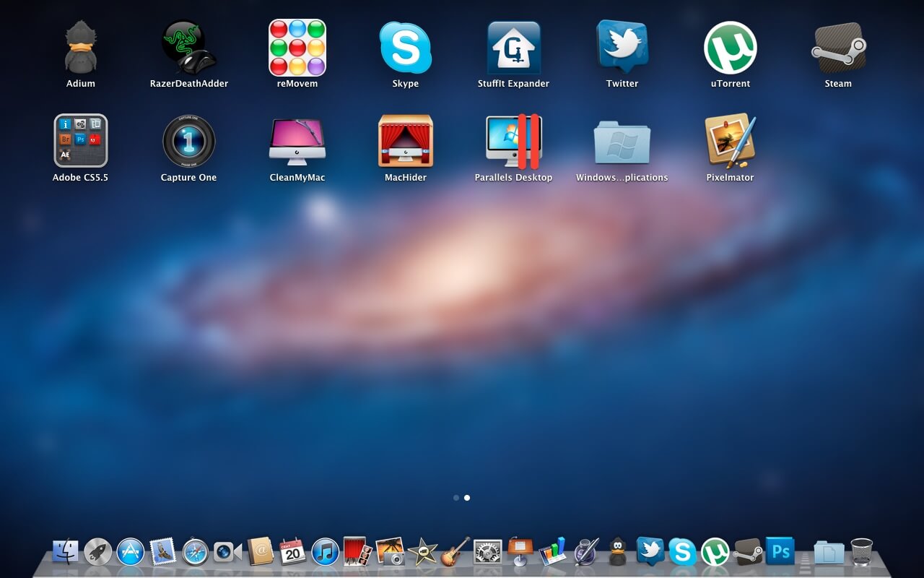This screenshot has width=924, height=578.
Task: Open Numbers chart icon in the Dock
Action: (552, 551)
